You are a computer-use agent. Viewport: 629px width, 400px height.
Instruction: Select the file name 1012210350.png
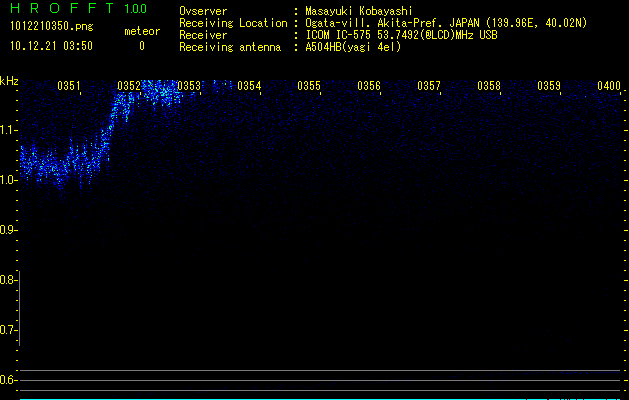pyautogui.click(x=52, y=27)
